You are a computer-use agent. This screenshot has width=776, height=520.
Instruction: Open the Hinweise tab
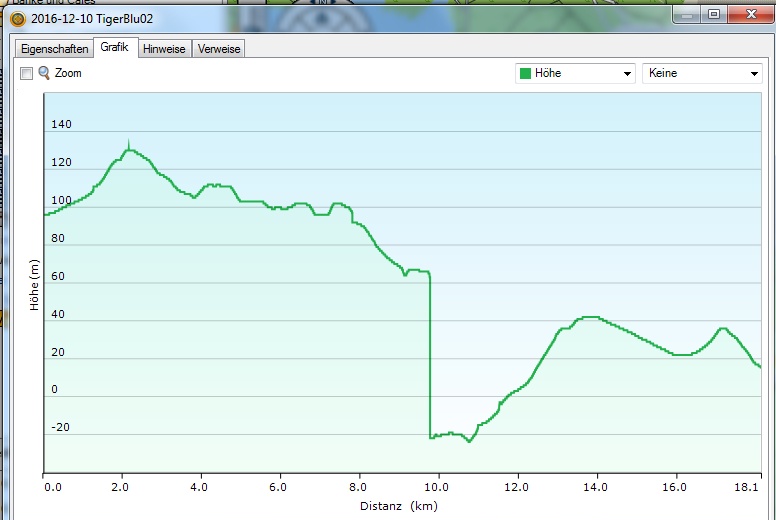click(164, 49)
